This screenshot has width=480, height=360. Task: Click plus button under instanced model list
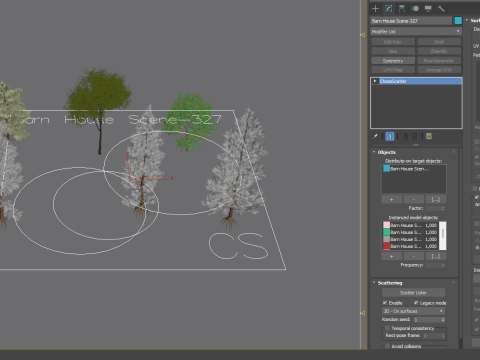tap(391, 256)
